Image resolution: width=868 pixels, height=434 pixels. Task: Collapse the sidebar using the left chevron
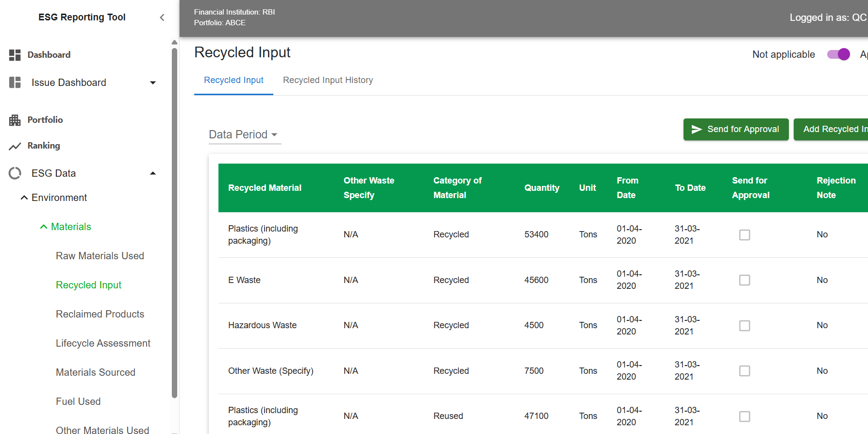point(162,17)
